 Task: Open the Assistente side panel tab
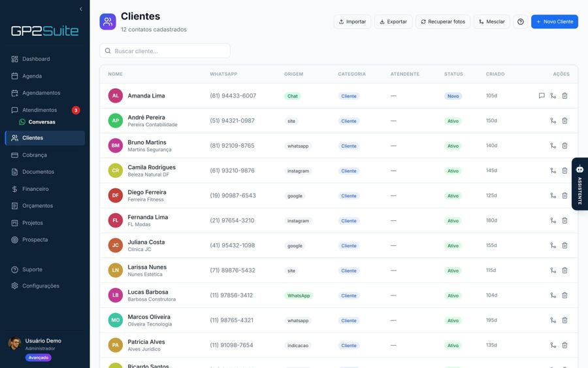click(580, 184)
